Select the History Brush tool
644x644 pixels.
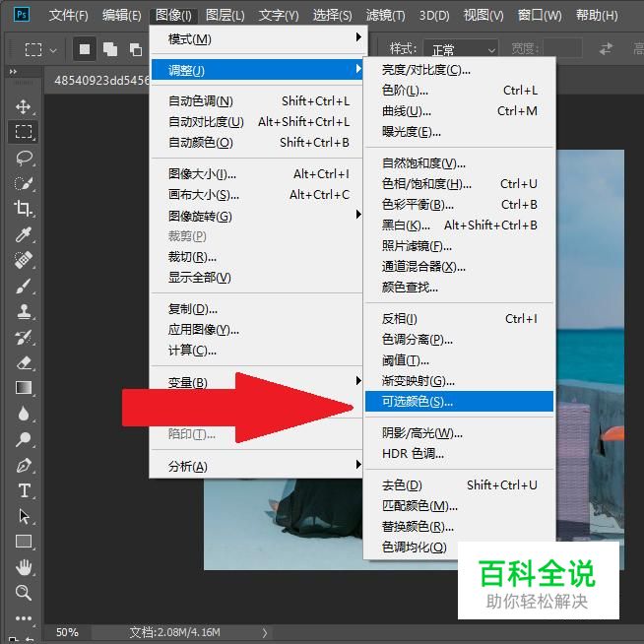(x=24, y=337)
